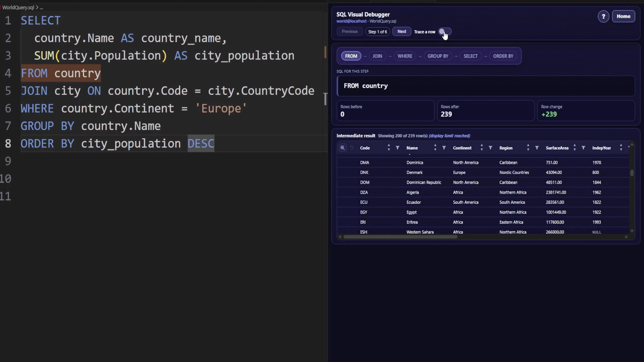Open the filter icon for Name column
Image resolution: width=644 pixels, height=362 pixels.
tap(444, 148)
